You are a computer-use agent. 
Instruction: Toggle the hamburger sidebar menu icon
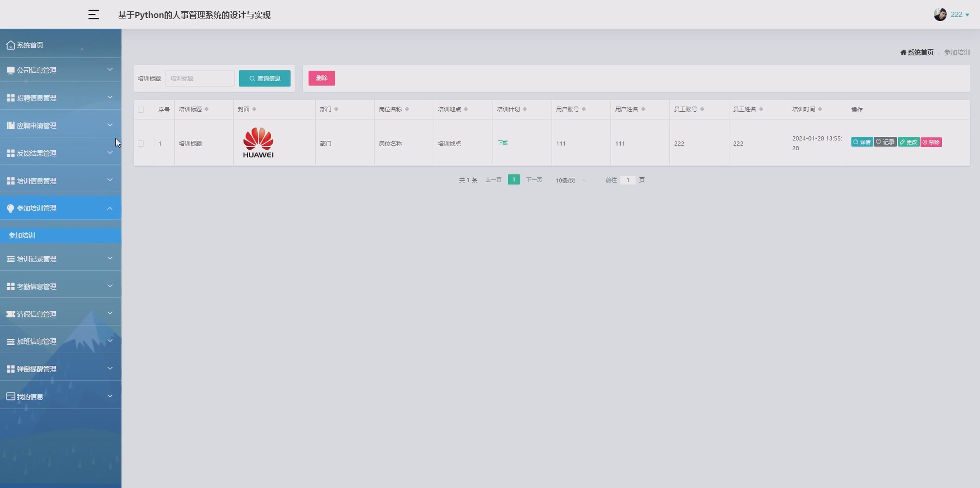tap(94, 14)
